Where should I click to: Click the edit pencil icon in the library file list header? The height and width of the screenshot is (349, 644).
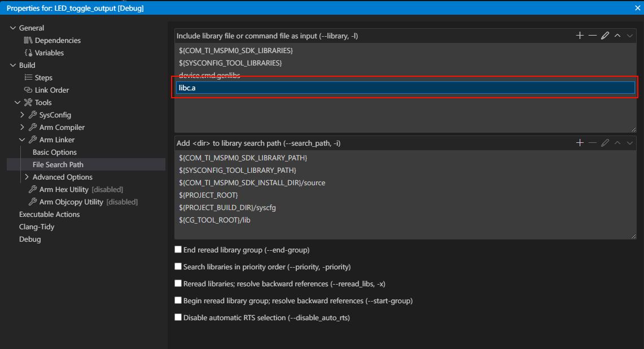(605, 36)
